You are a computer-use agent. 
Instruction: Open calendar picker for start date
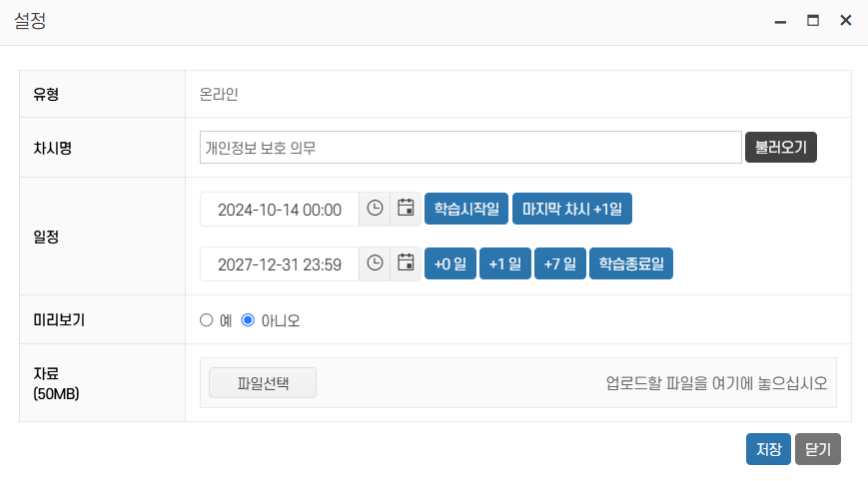[406, 209]
